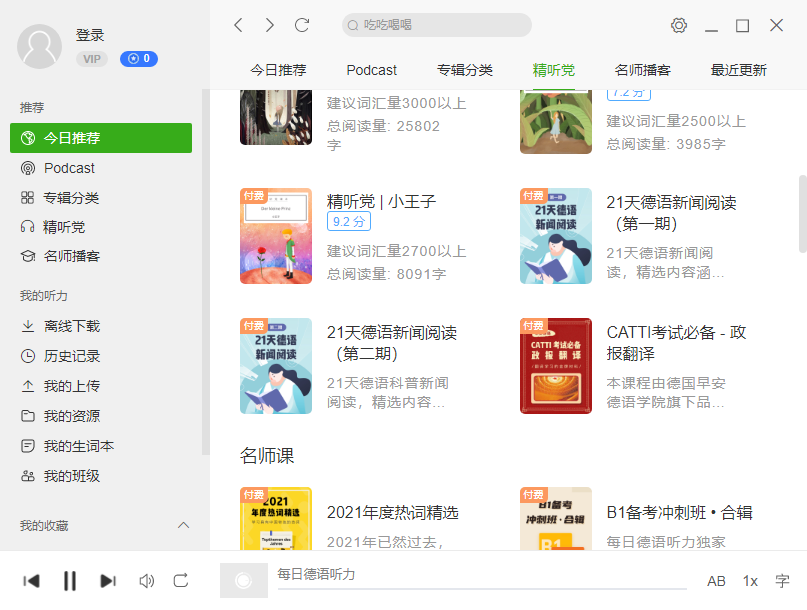Click the 每日德语听力 now-playing title

(x=317, y=574)
